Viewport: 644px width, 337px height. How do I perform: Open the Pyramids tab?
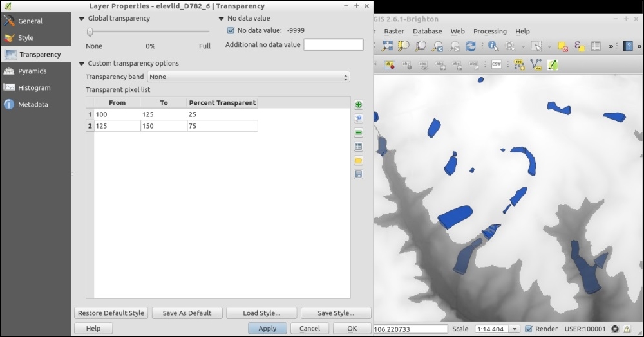coord(35,71)
